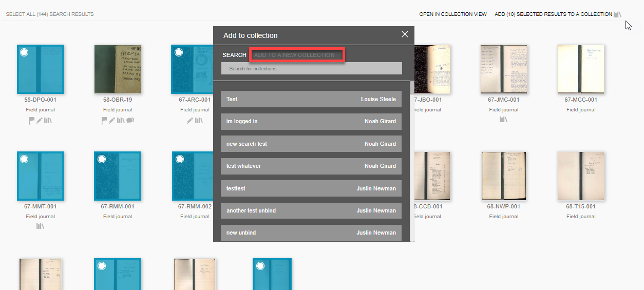
Task: Click the collection books icon under 58-DPO-001
Action: (48, 121)
